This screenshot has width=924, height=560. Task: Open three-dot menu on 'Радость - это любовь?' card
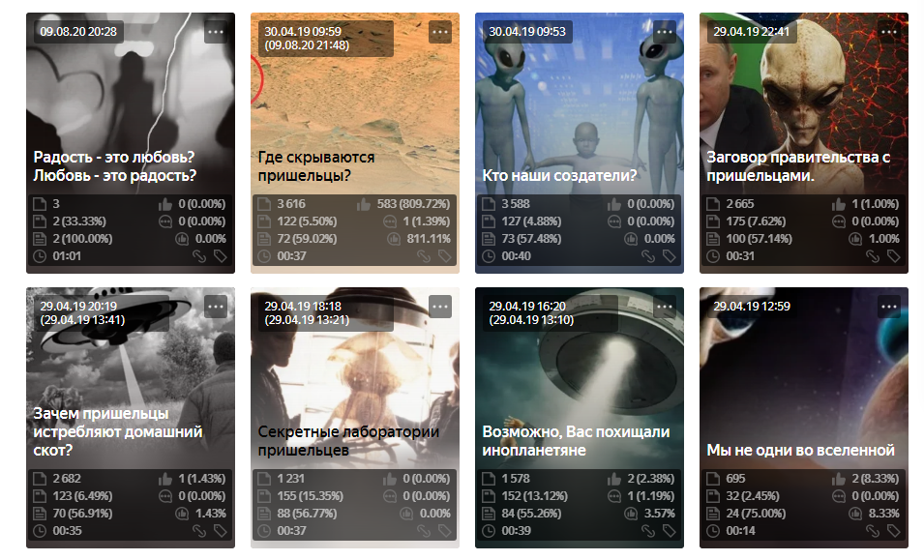216,32
